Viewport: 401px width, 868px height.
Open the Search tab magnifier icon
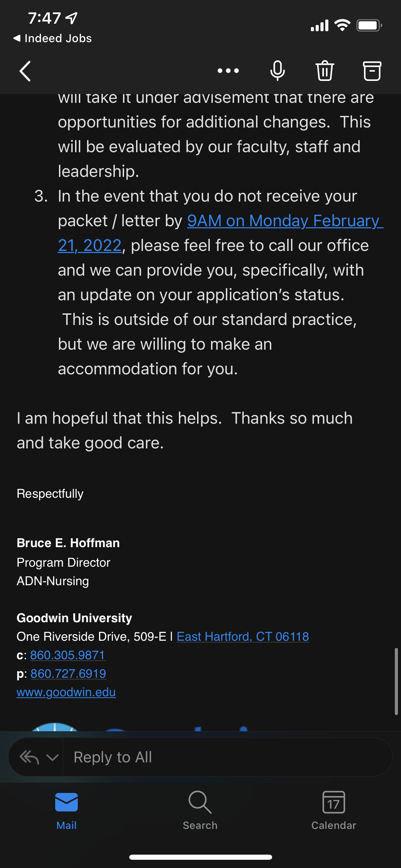click(x=200, y=802)
